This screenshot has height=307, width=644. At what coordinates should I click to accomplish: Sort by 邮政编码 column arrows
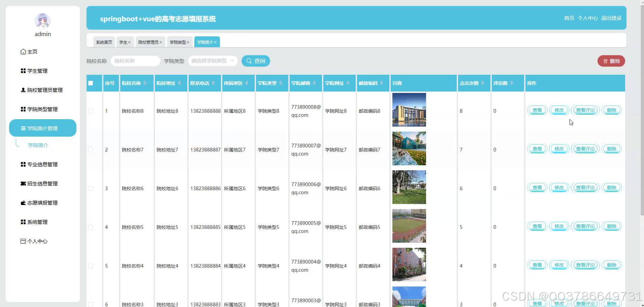[x=382, y=83]
